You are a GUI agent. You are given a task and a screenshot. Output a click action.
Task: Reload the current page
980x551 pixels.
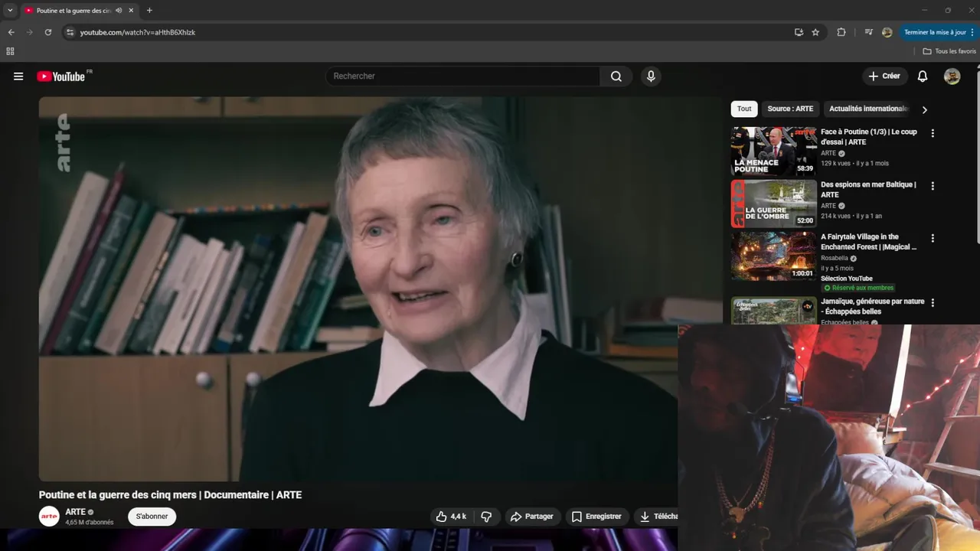click(x=47, y=32)
